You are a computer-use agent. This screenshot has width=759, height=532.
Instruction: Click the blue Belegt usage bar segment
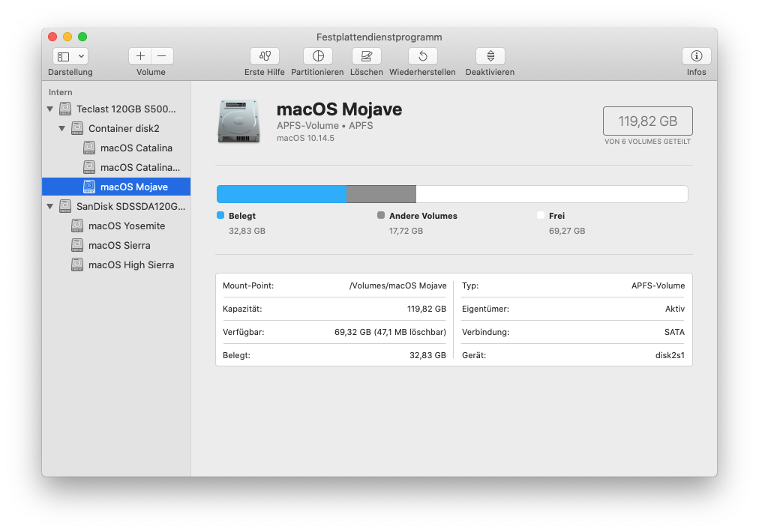(x=282, y=194)
